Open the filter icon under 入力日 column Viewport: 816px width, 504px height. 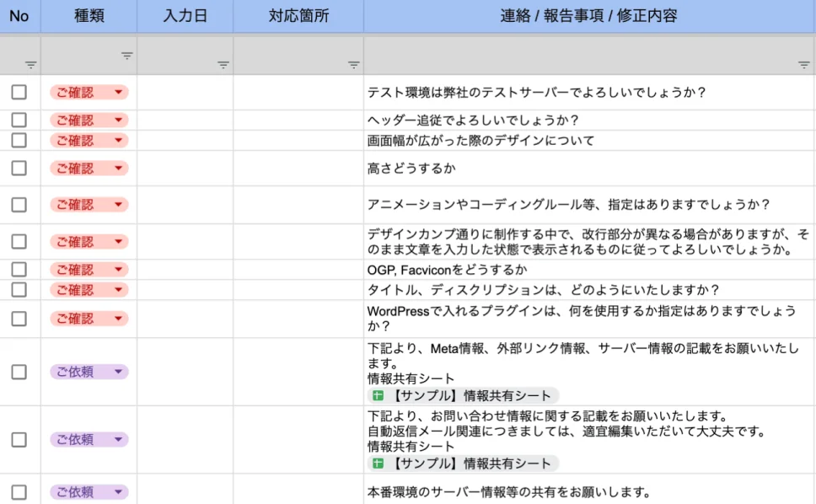pos(223,65)
